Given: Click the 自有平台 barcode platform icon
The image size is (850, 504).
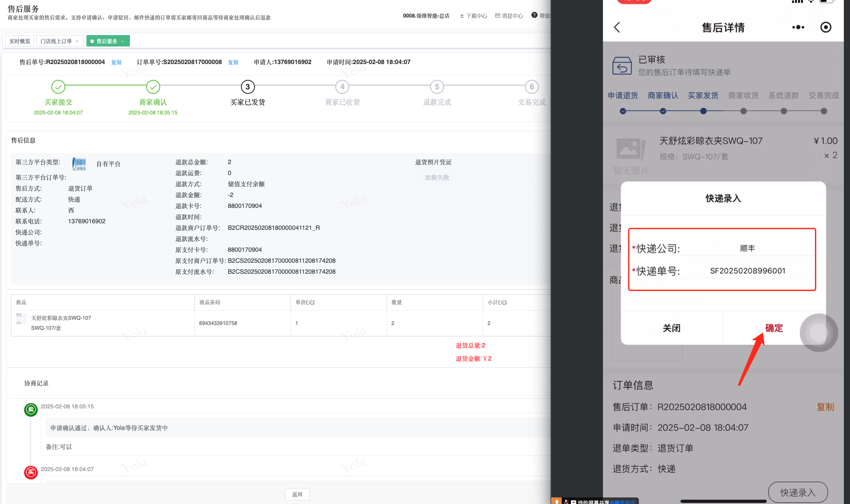Looking at the screenshot, I should [79, 164].
